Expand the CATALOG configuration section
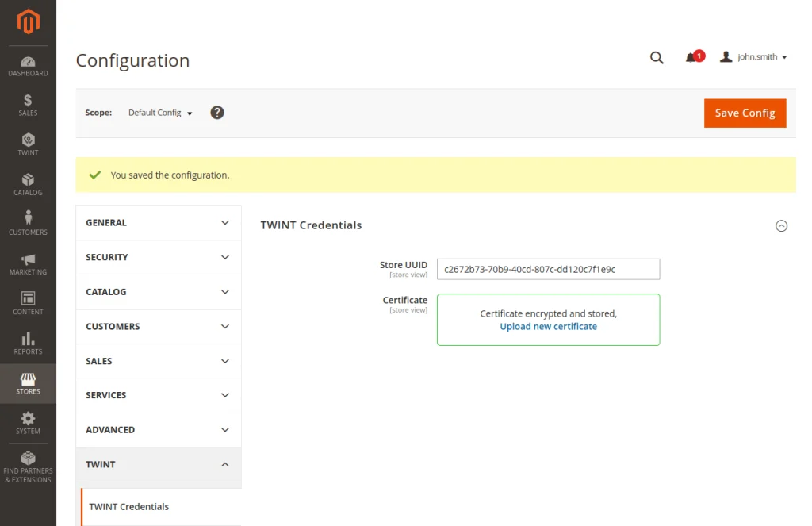Screen dimensions: 812x526 [x=159, y=292]
